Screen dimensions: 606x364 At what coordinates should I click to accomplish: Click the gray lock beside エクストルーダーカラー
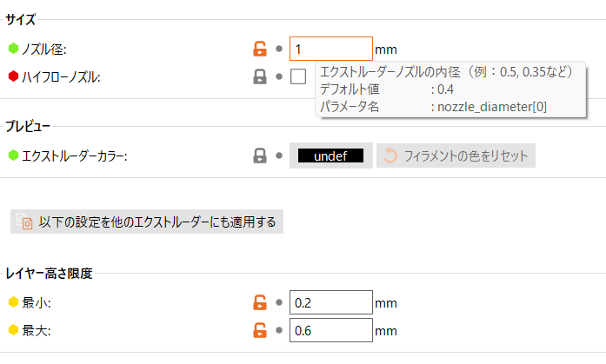pyautogui.click(x=259, y=156)
